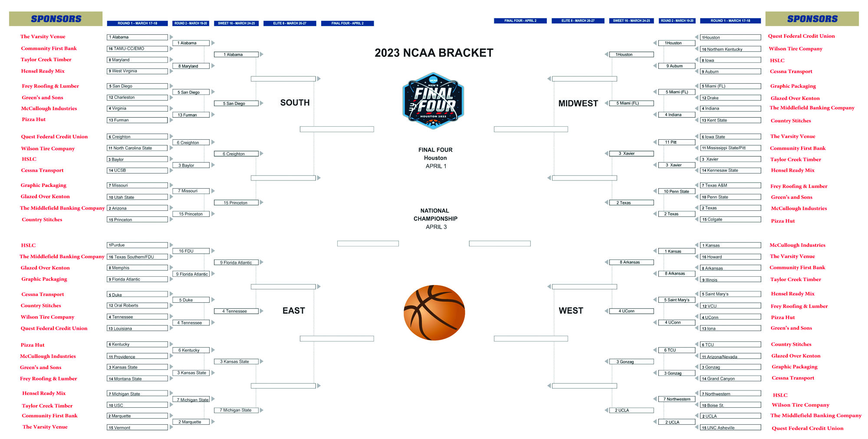
Task: Click the right empty championship finalist box
Action: click(x=500, y=244)
